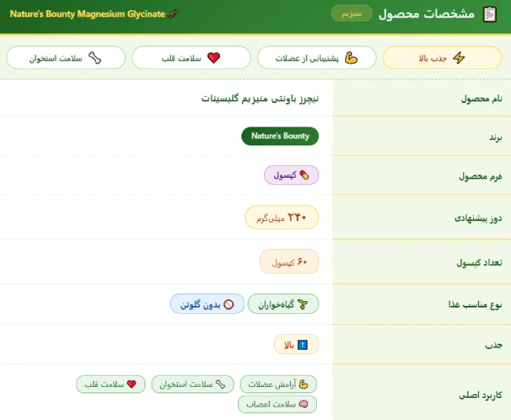Select the top سلامت استخوان feature pill
This screenshot has height=420, width=511.
click(x=66, y=57)
